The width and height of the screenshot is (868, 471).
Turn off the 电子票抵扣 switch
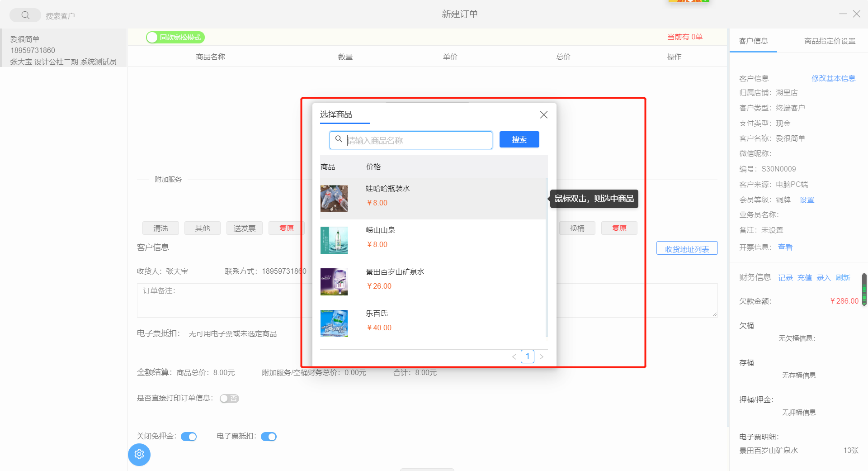tap(269, 437)
